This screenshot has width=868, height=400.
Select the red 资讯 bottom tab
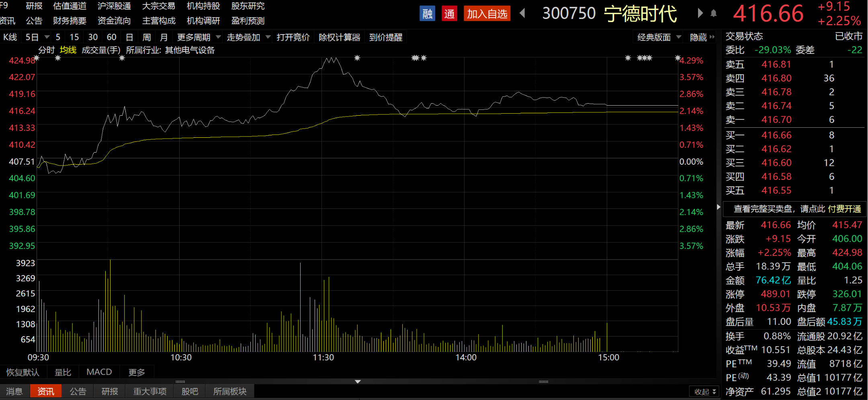[x=46, y=391]
